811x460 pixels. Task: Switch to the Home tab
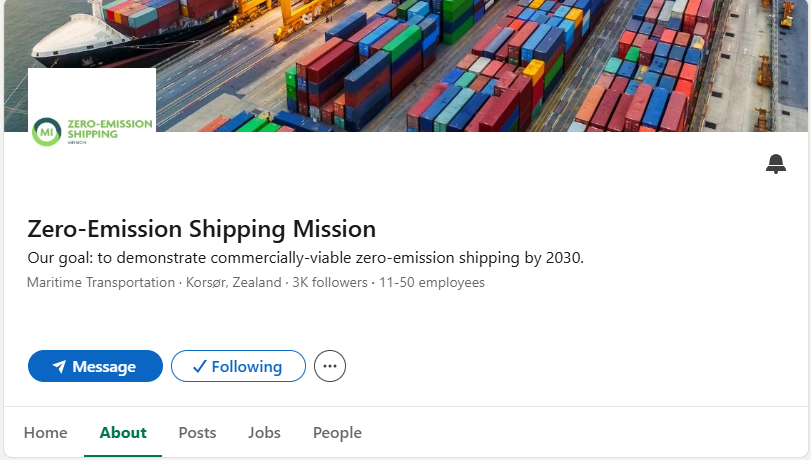coord(46,433)
